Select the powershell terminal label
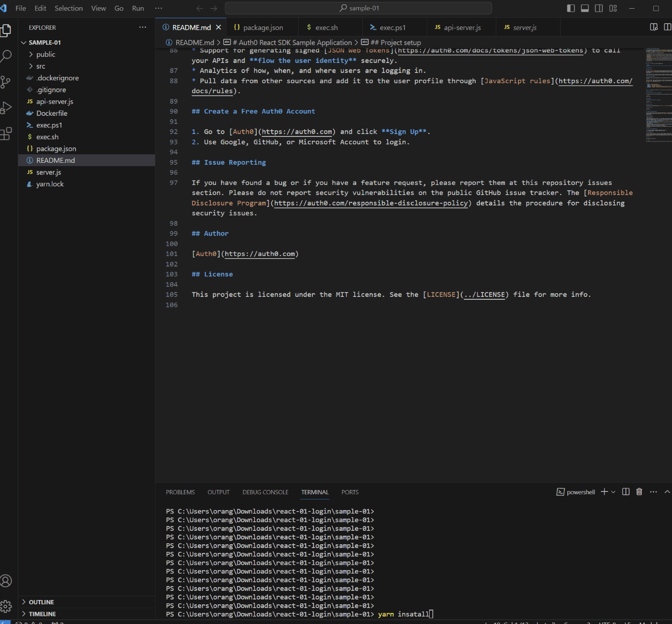 click(x=576, y=492)
